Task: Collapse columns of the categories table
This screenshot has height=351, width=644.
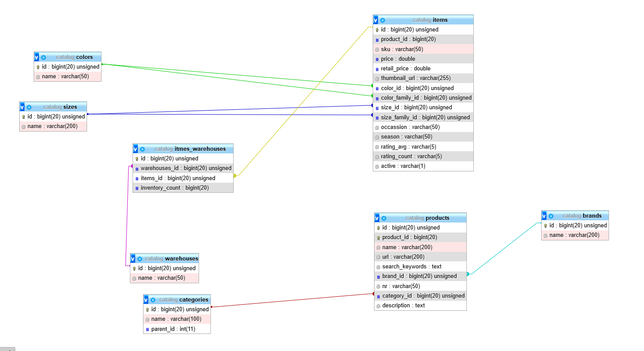Action: 146,300
